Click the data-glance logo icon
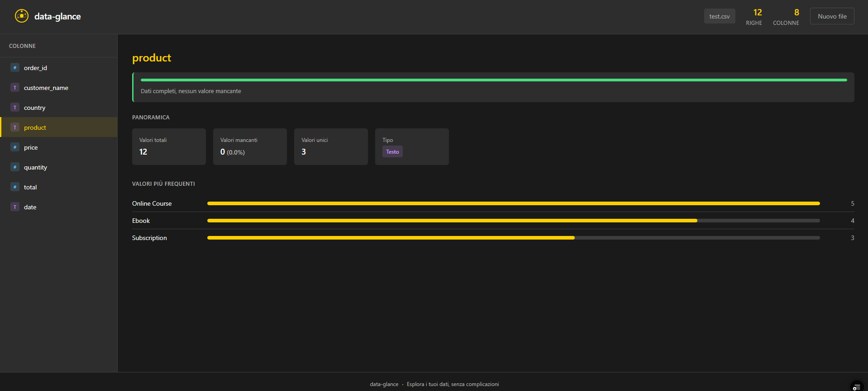Image resolution: width=868 pixels, height=391 pixels. (x=21, y=16)
